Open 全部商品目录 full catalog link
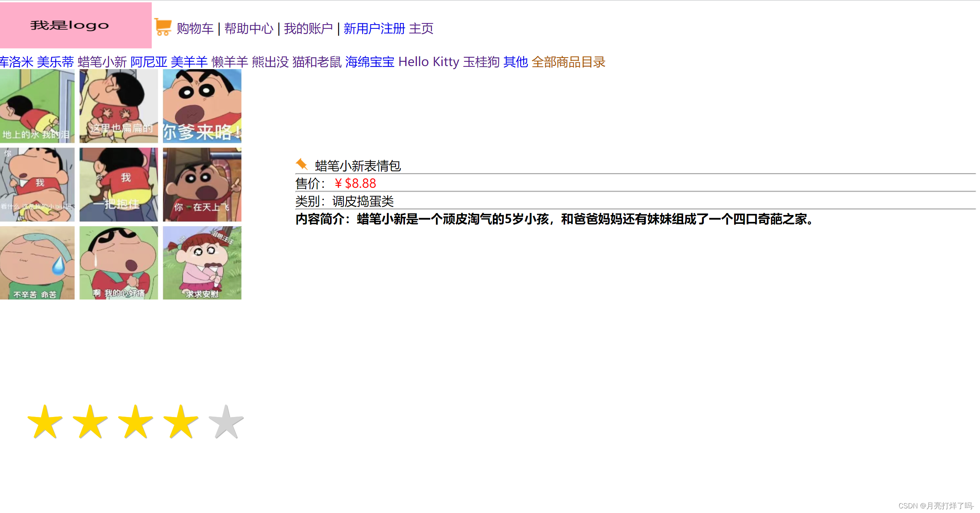This screenshot has width=980, height=513. point(568,62)
